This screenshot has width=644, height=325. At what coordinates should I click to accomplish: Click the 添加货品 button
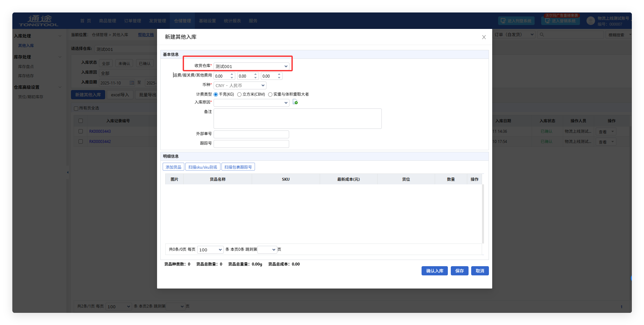[x=173, y=167]
